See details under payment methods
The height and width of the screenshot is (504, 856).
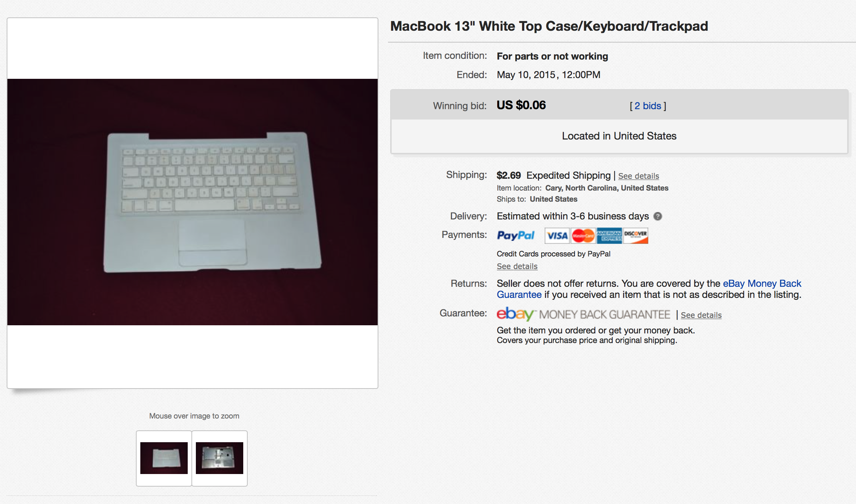point(517,266)
